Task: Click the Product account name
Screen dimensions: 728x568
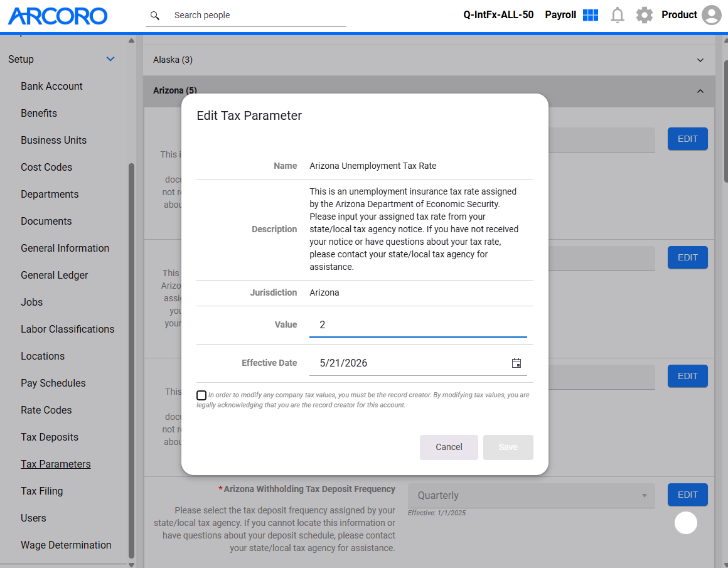Action: [679, 15]
